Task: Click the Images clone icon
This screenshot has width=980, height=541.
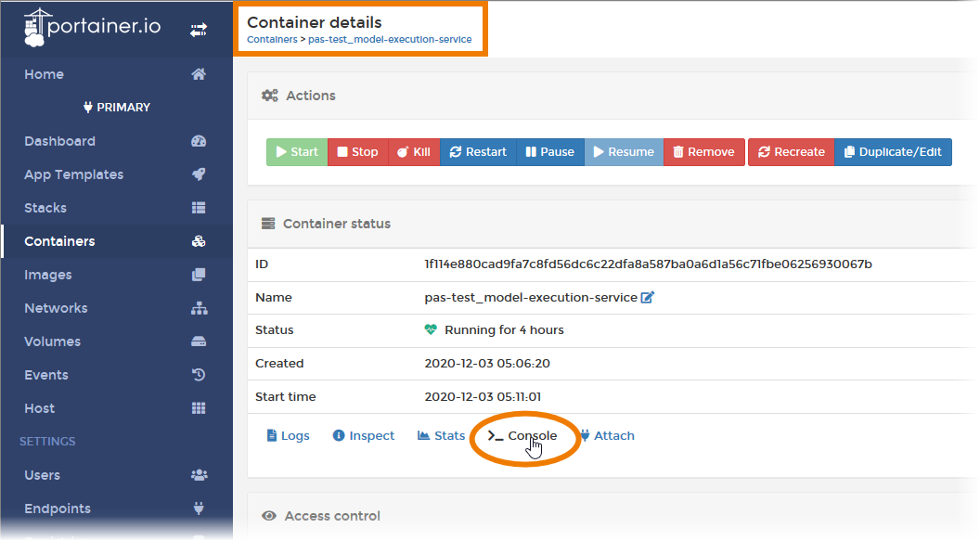Action: tap(199, 275)
